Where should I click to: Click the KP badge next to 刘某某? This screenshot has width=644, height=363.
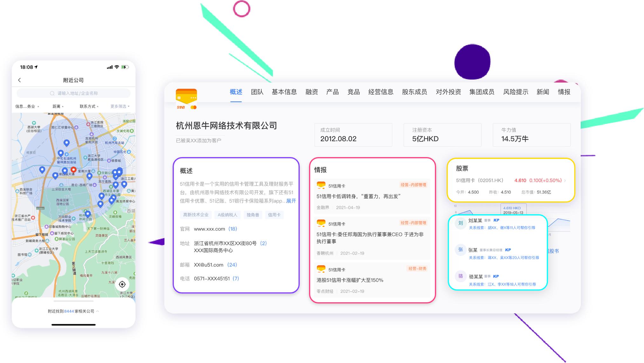pos(496,220)
